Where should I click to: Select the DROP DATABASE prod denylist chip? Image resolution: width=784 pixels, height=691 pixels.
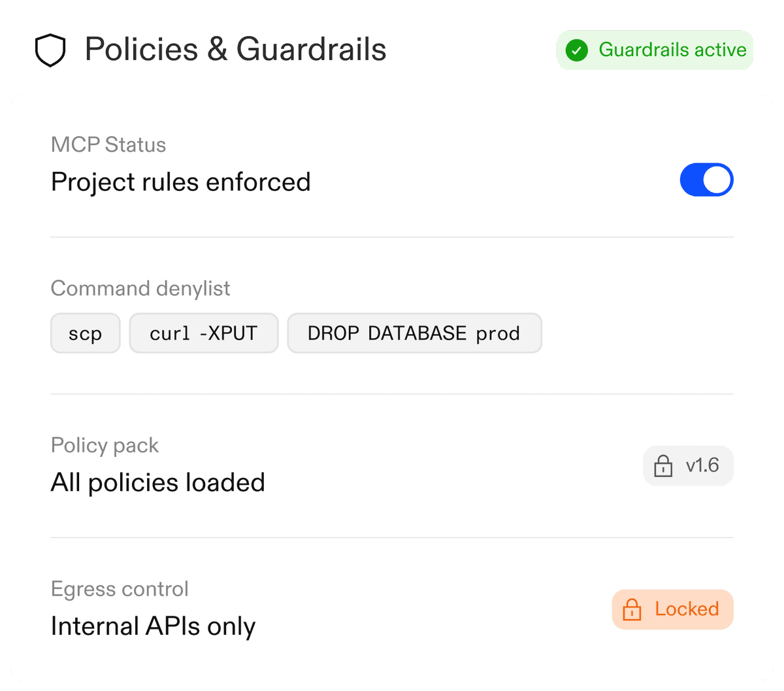tap(414, 333)
